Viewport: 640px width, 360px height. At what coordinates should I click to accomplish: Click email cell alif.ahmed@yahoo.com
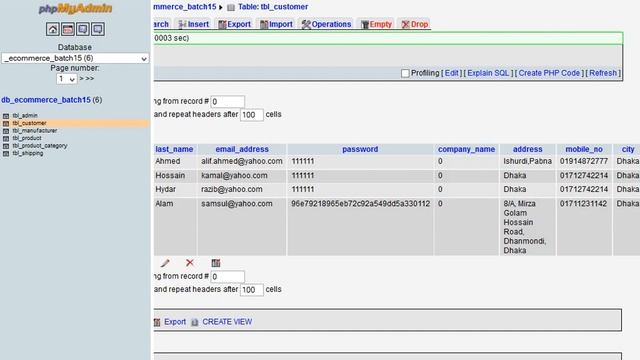[242, 161]
